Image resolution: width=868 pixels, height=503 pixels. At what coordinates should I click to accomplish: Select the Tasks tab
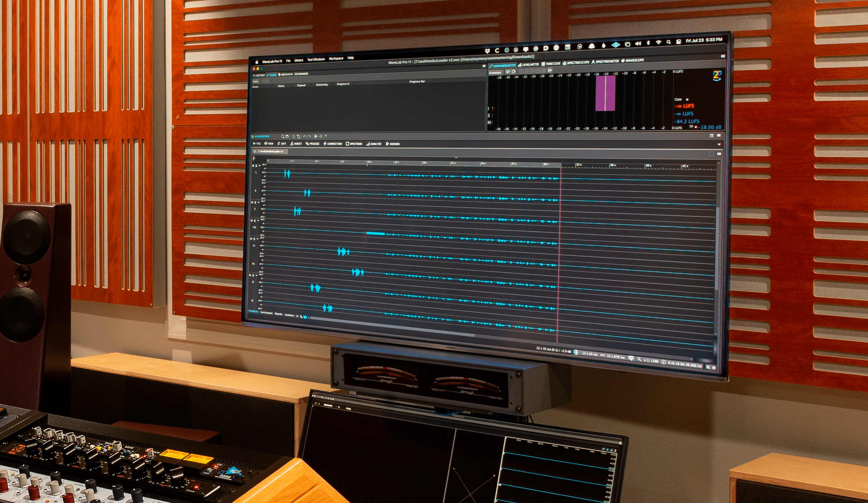pos(272,75)
